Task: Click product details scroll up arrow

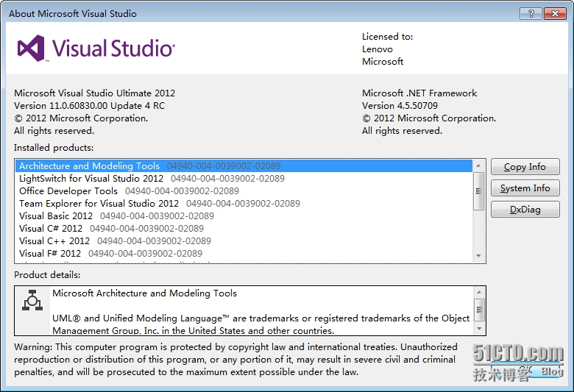Action: pyautogui.click(x=479, y=292)
